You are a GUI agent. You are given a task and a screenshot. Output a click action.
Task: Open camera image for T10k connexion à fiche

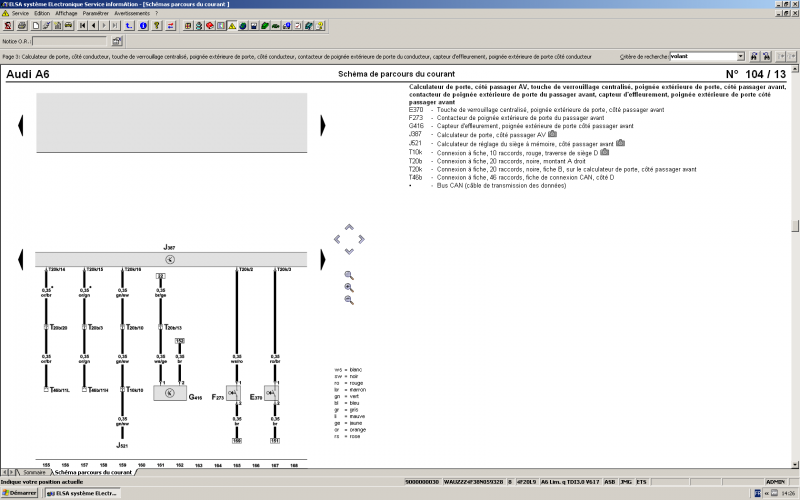coord(605,152)
